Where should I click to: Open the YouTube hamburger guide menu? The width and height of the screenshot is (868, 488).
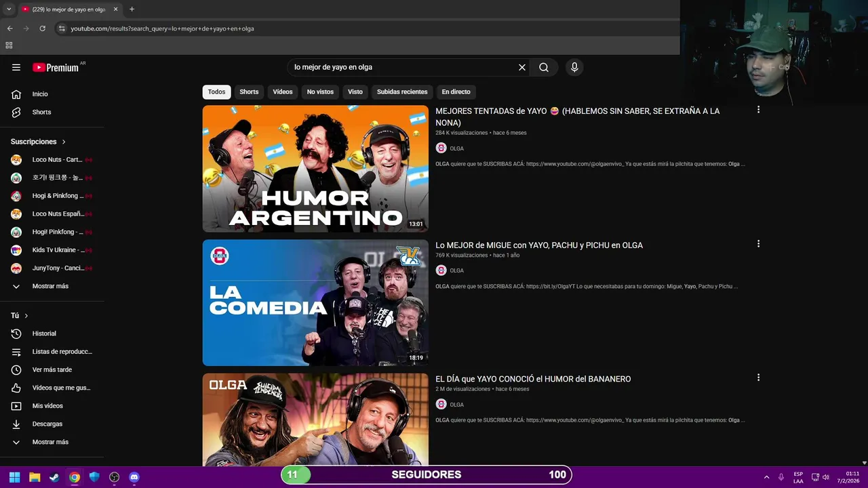click(16, 67)
